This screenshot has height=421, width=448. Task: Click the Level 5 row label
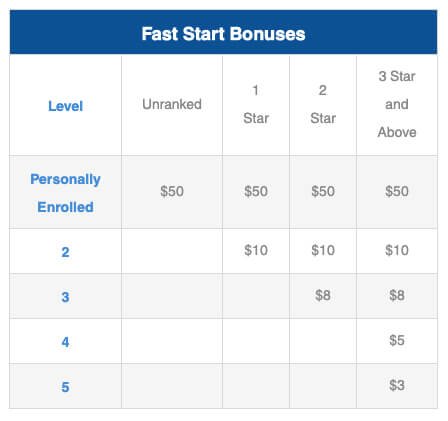coord(65,387)
